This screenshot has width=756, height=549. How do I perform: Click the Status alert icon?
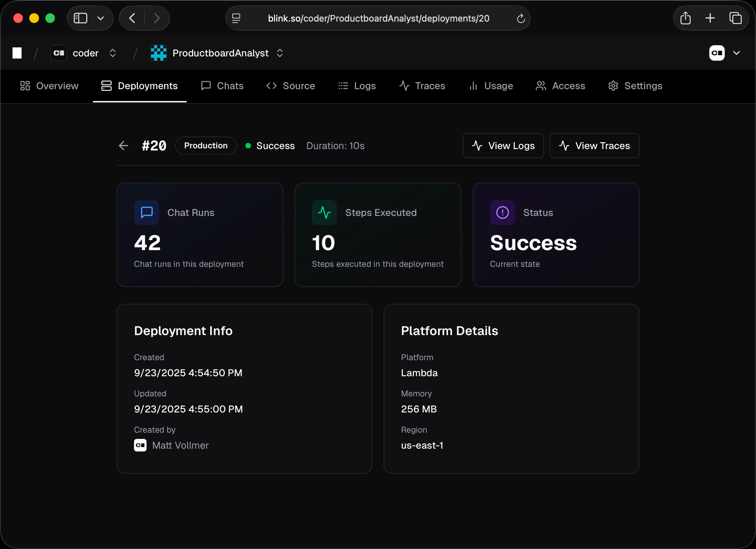[502, 212]
